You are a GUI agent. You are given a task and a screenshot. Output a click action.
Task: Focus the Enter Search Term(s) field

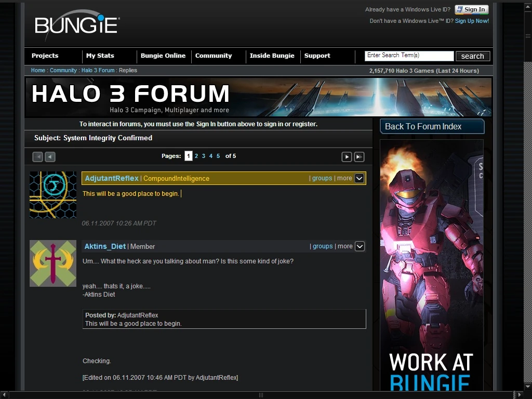coord(409,56)
